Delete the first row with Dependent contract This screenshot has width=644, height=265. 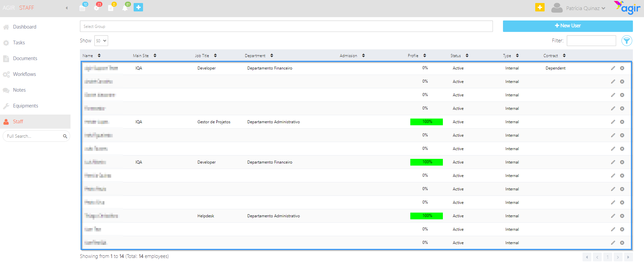point(622,68)
